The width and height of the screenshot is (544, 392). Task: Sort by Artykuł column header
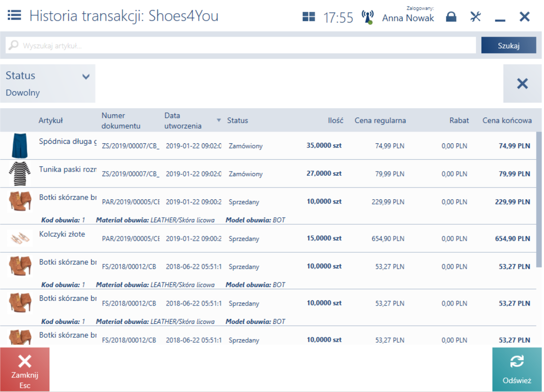(x=51, y=120)
